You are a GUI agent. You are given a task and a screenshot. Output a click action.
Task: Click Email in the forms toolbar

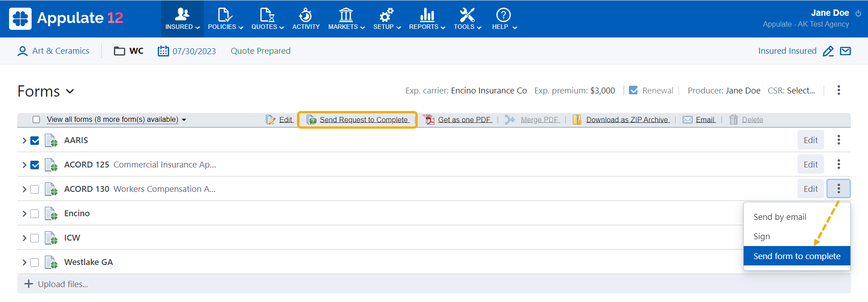pos(699,120)
